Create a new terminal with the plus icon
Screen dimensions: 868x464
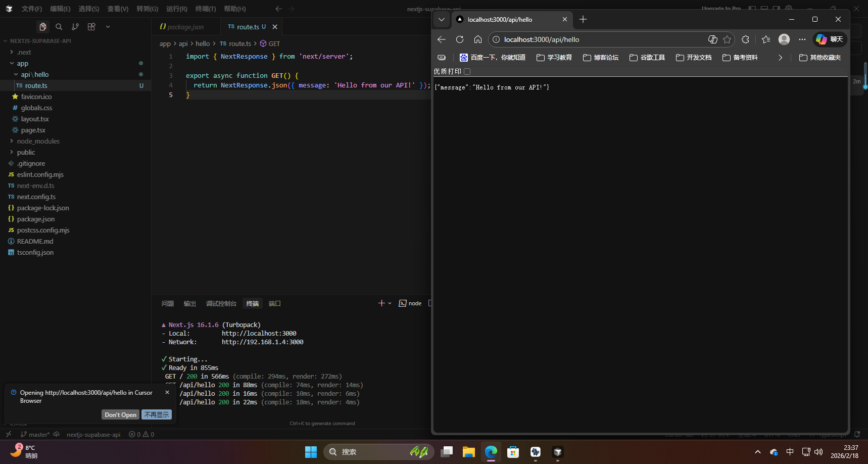[x=381, y=303]
